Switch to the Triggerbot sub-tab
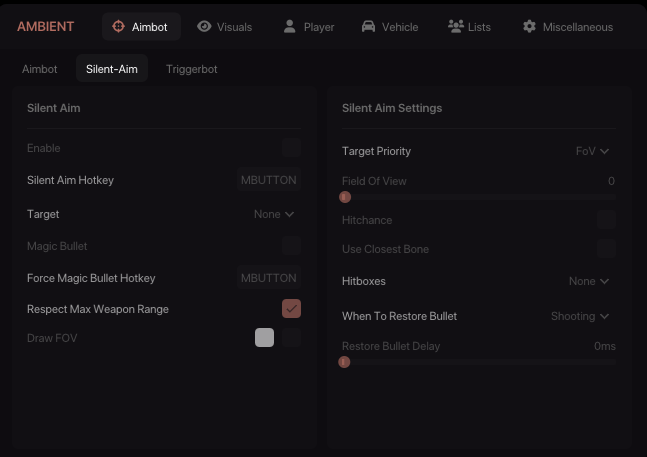The image size is (647, 457). pyautogui.click(x=192, y=69)
